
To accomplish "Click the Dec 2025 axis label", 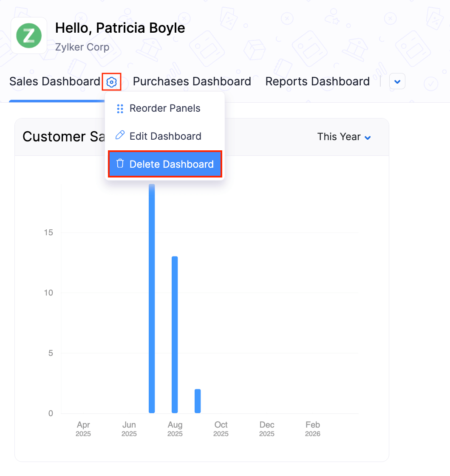I will click(266, 428).
